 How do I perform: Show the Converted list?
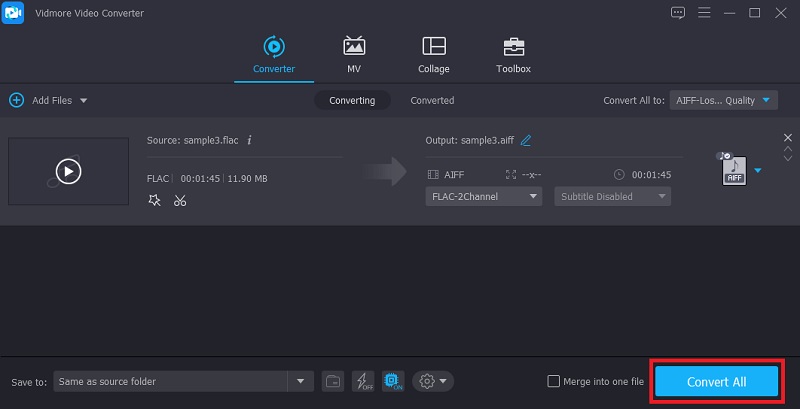(432, 100)
